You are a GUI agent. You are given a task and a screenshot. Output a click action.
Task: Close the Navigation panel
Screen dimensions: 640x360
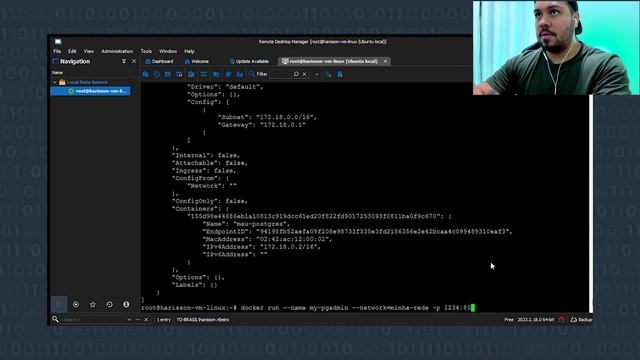click(x=134, y=61)
